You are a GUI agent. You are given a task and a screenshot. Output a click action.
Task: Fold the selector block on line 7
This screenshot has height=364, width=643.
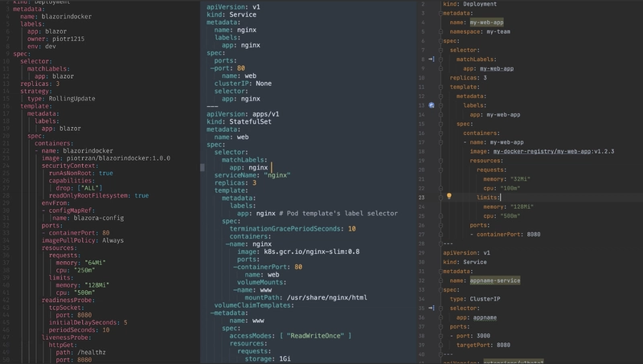(x=440, y=50)
